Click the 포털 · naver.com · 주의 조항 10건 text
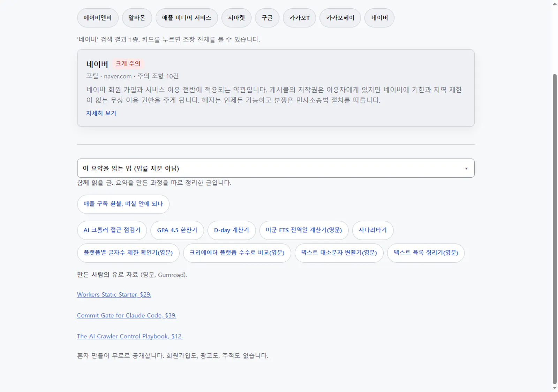 [x=133, y=76]
